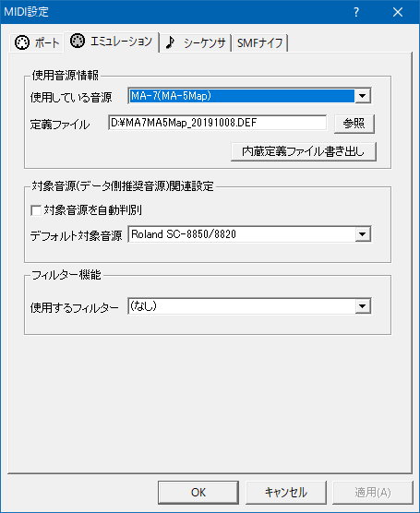This screenshot has height=513, width=420.
Task: Click the question mark help icon
Action: (356, 12)
